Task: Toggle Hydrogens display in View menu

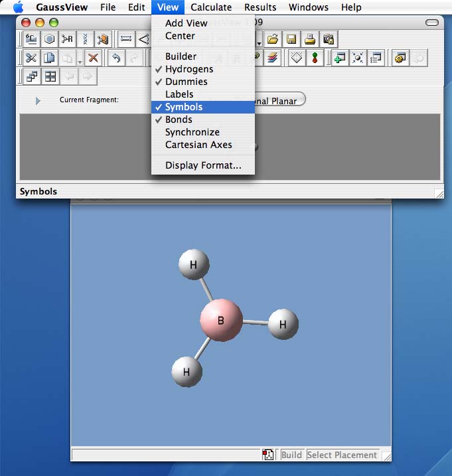Action: (x=189, y=69)
